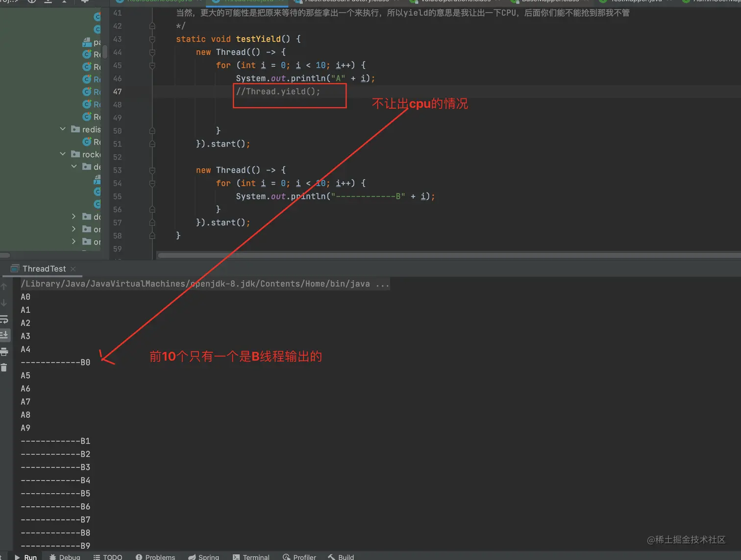
Task: Close the ThreadTest run tab
Action: tap(73, 269)
